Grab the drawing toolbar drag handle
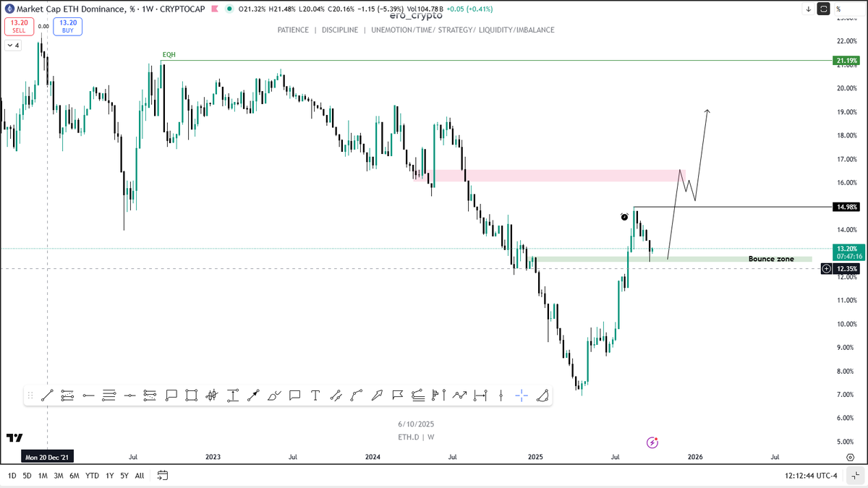Image resolution: width=868 pixels, height=488 pixels. pos(30,395)
